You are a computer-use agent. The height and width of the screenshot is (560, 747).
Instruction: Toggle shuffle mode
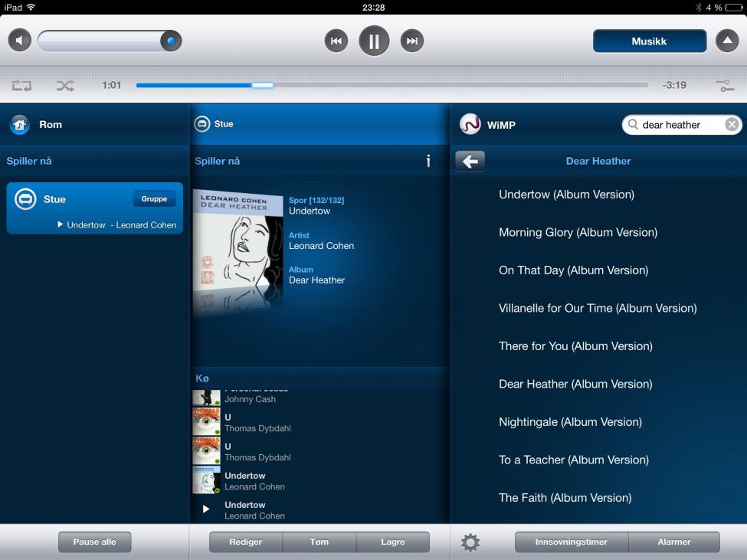tap(65, 86)
